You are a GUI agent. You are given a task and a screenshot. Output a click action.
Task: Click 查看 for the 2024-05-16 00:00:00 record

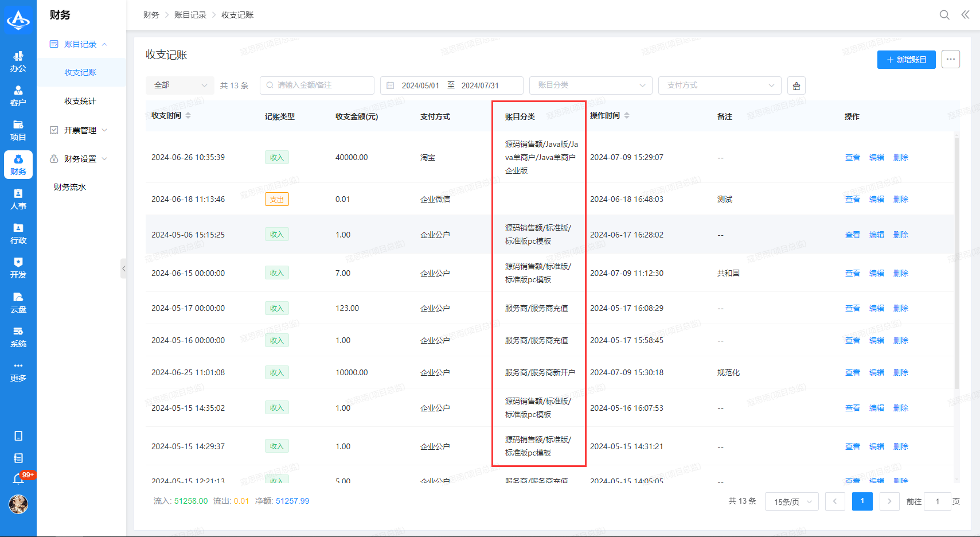[853, 340]
